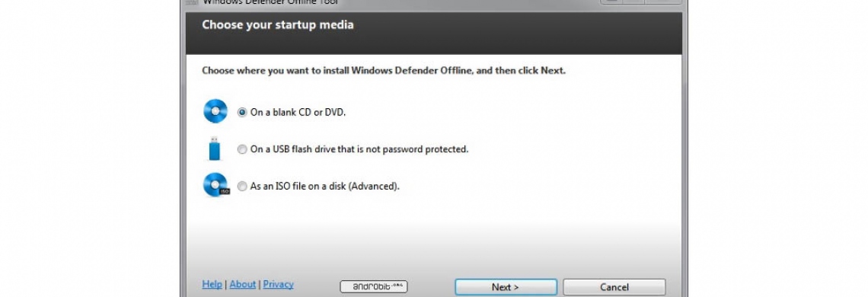
Task: Click the 'Choose your startup media' heading
Action: coord(277,25)
